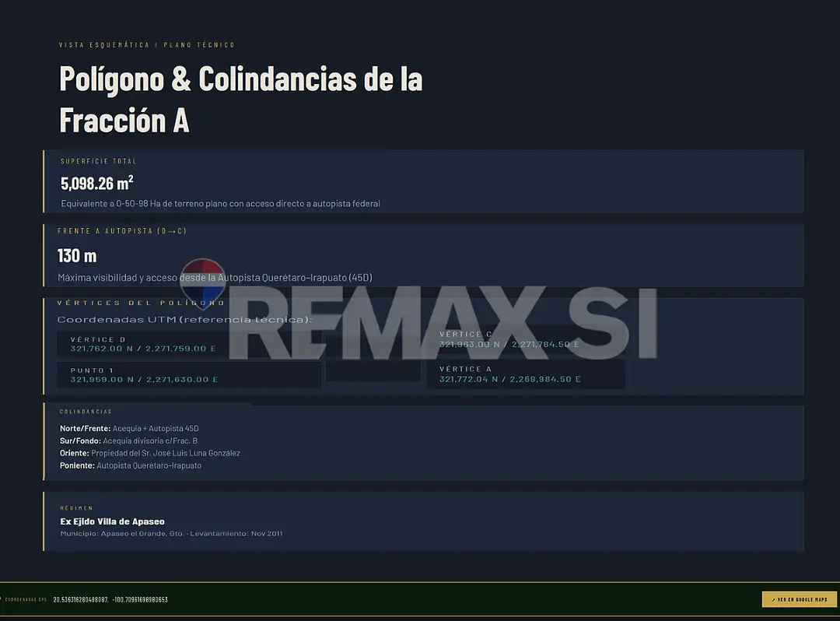This screenshot has width=840, height=621.
Task: Click the Polígono & Colindancias page title
Action: click(x=241, y=99)
